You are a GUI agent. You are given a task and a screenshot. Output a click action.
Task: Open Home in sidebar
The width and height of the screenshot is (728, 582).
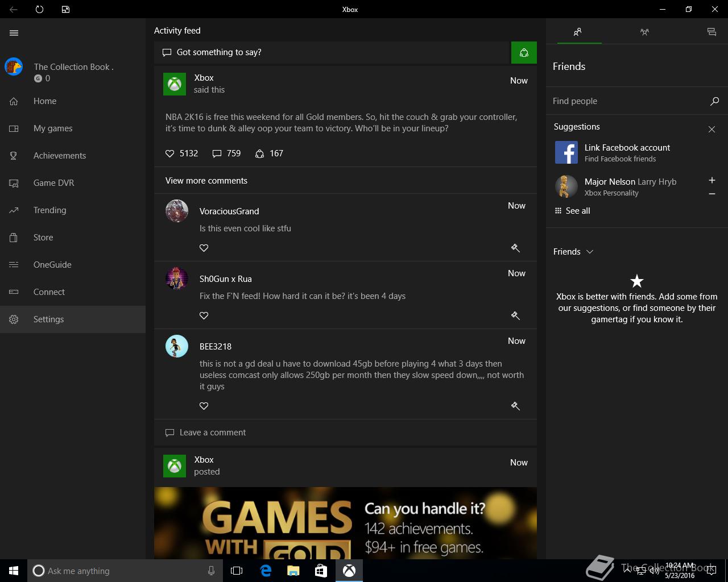73,101
